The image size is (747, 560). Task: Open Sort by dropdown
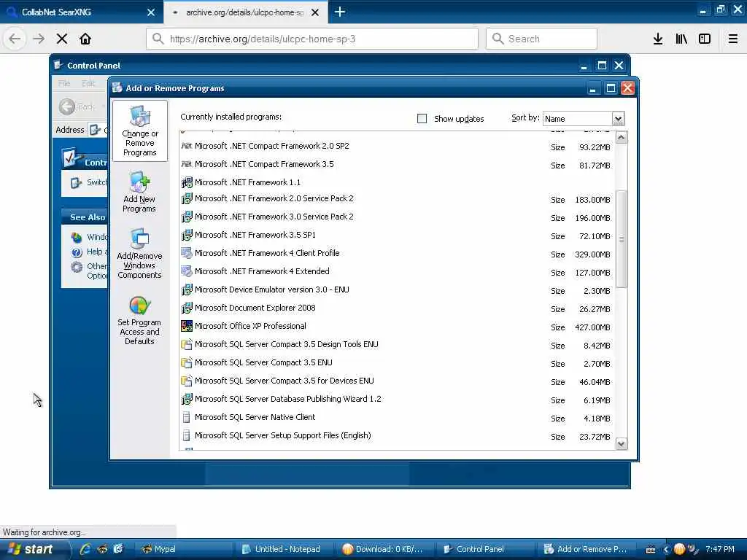tap(619, 119)
